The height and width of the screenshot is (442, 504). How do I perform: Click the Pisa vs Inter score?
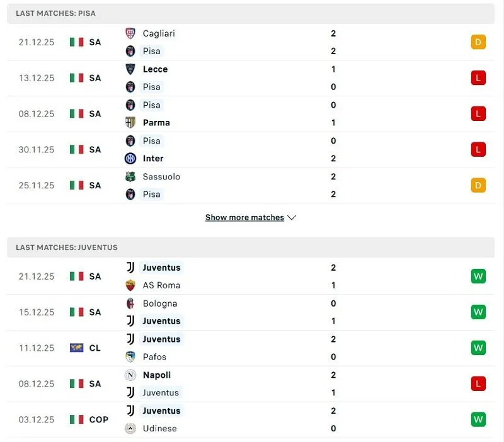tap(333, 150)
